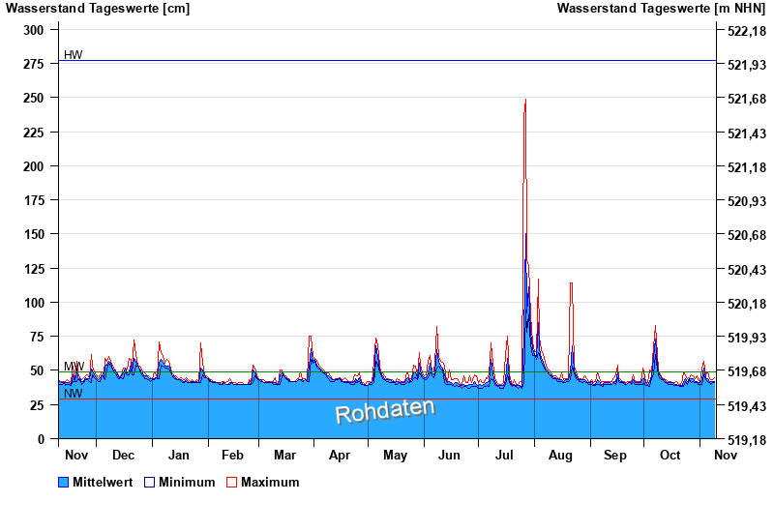
Task: Click the Jan month axis label
Action: tap(178, 455)
